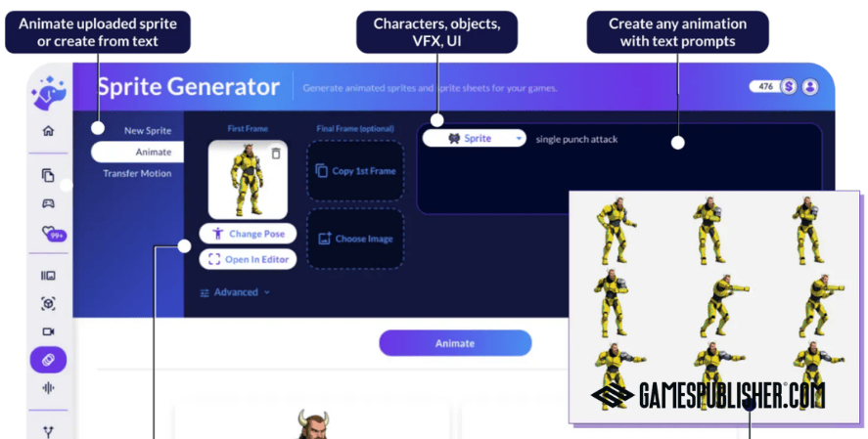Expand the Advanced settings

[x=235, y=292]
